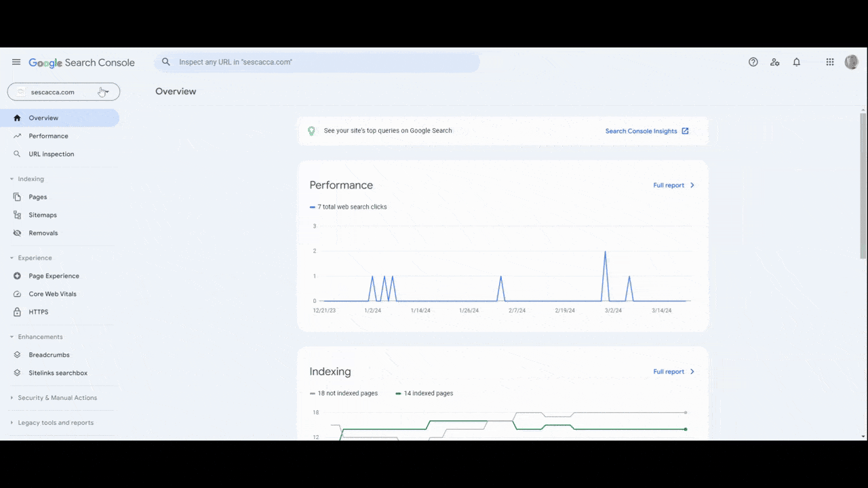Switch to the Performance report in the sidebar
This screenshot has width=868, height=488.
click(x=48, y=136)
